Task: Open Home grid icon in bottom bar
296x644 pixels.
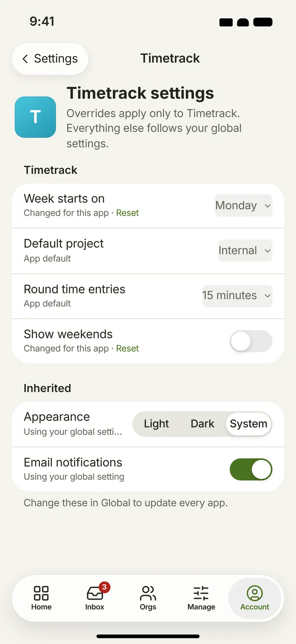Action: pyautogui.click(x=41, y=593)
